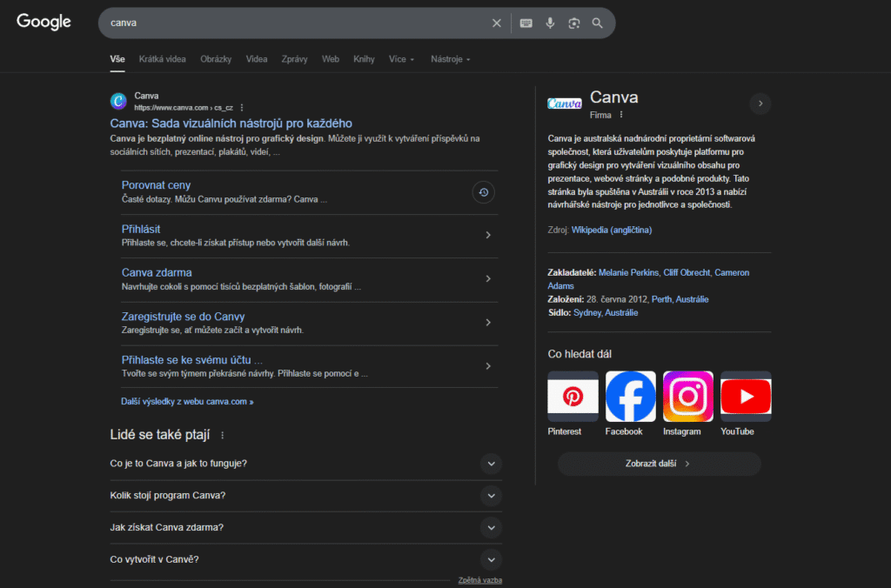The image size is (891, 588).
Task: Click the 'Zobrazit další' button
Action: [659, 464]
